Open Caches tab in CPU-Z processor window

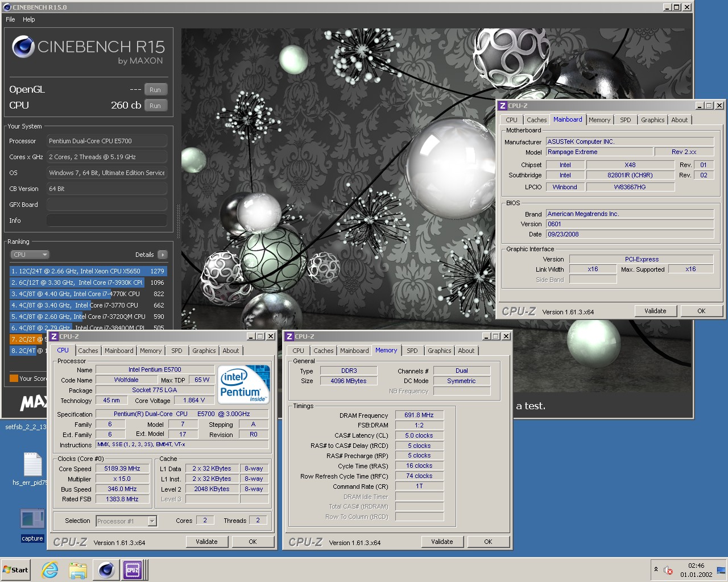(x=88, y=351)
